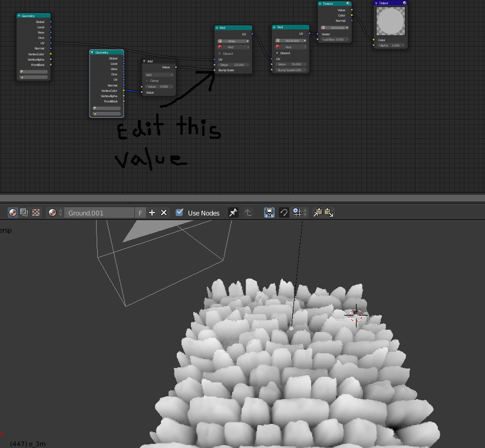Collapse the Red node containing the White texture
The width and height of the screenshot is (485, 448).
click(217, 28)
